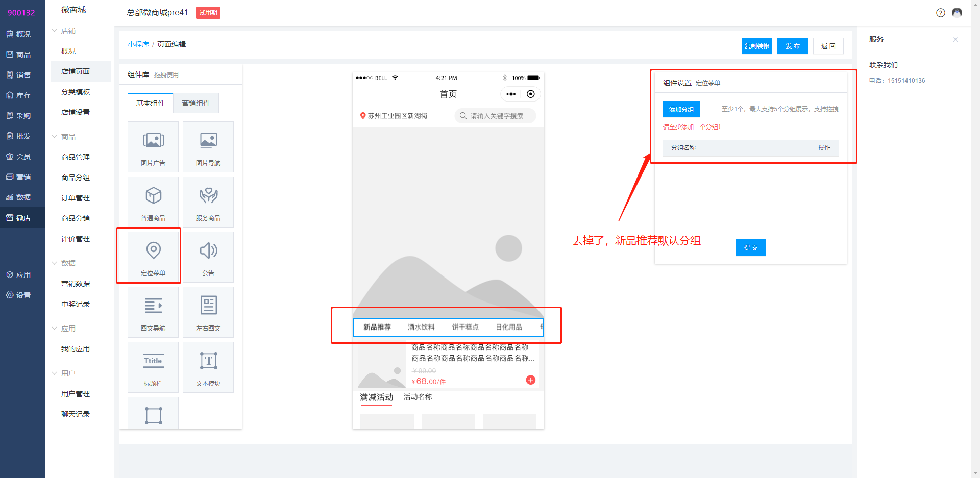
Task: Pick the 公告 speaker component
Action: (208, 251)
